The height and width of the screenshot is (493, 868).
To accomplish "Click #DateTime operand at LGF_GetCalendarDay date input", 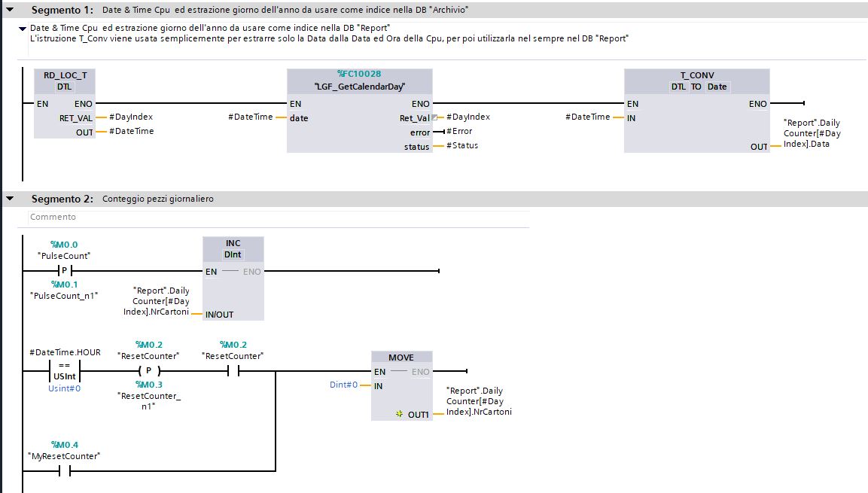I will click(250, 117).
